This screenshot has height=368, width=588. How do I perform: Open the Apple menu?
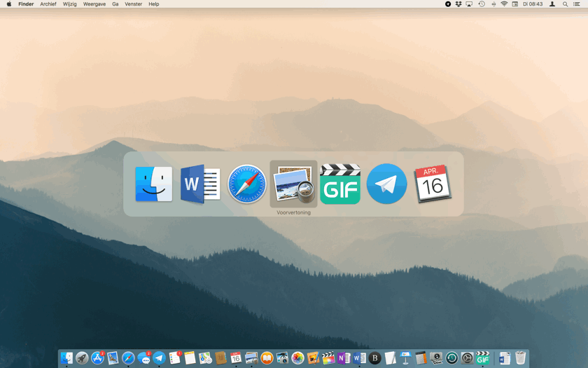(8, 4)
